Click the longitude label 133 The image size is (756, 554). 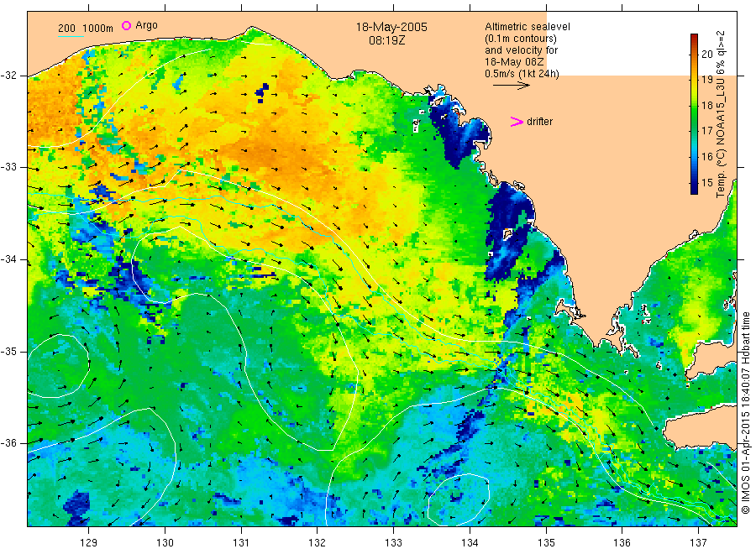[393, 543]
